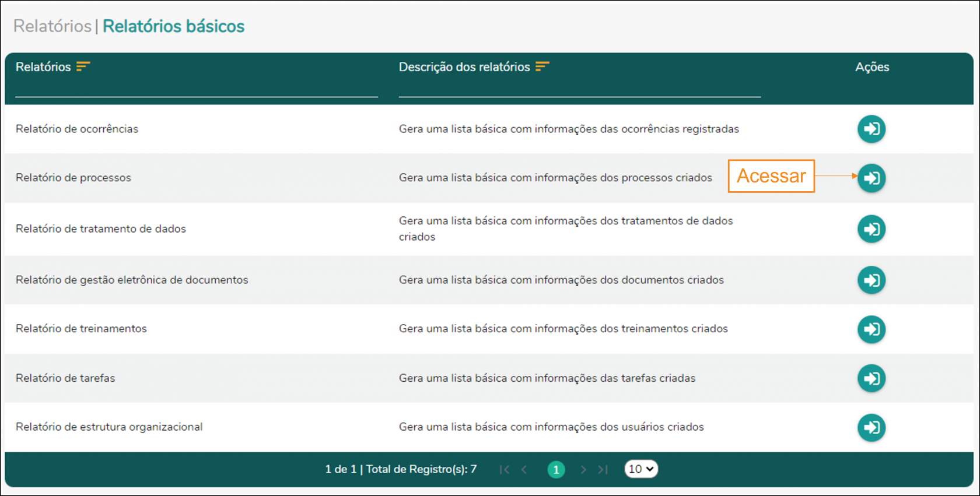Image resolution: width=980 pixels, height=496 pixels.
Task: Select the Relatório de tarefas row name
Action: (65, 378)
